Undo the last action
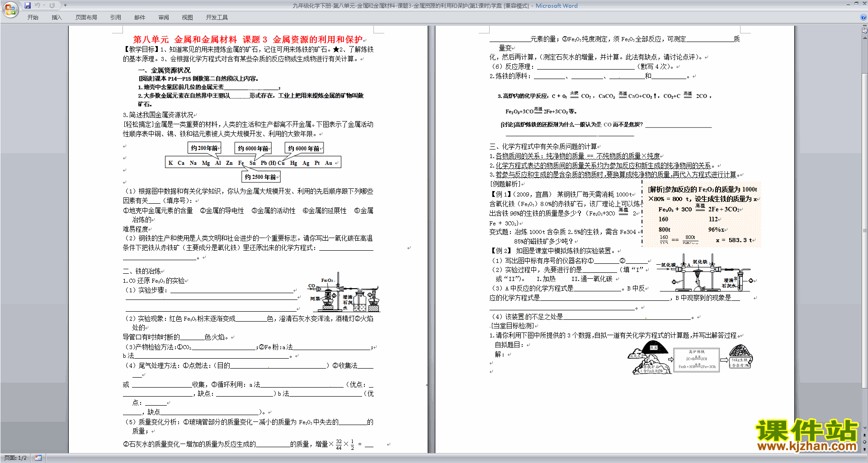Image resolution: width=868 pixels, height=463 pixels. coord(38,5)
